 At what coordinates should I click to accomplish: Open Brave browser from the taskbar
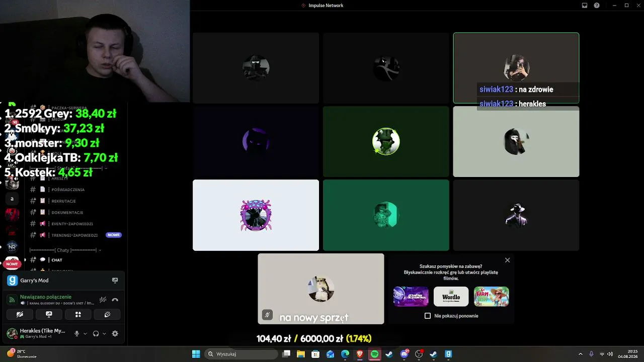[360, 354]
